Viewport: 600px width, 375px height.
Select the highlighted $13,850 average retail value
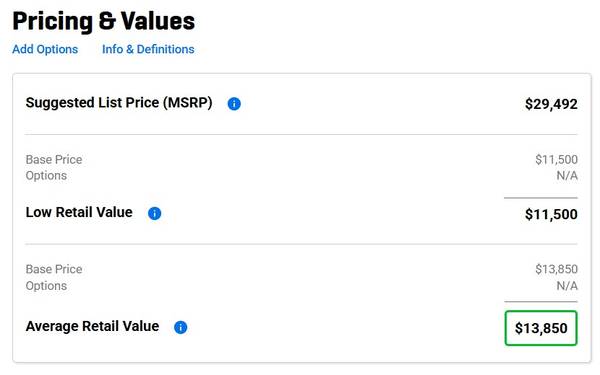click(x=541, y=328)
